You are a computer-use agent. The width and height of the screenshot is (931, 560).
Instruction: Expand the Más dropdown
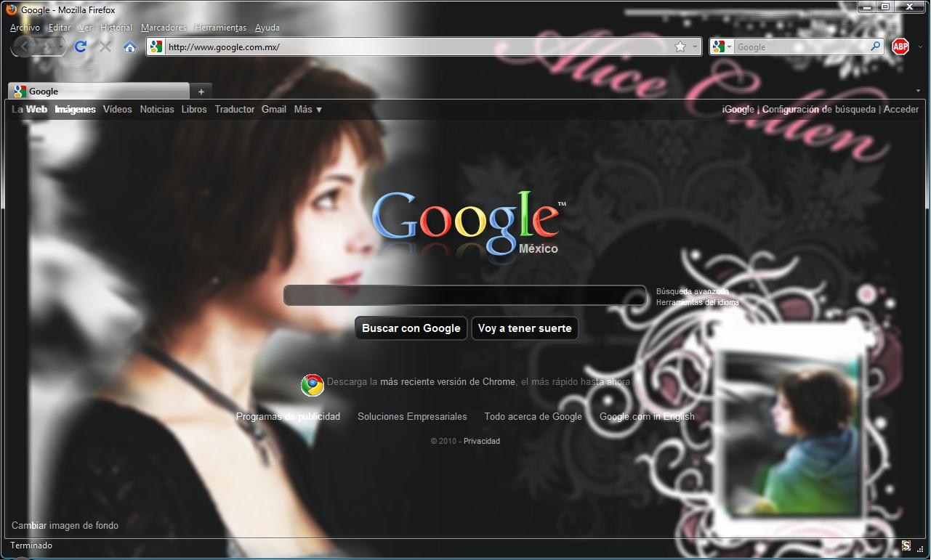coord(308,110)
